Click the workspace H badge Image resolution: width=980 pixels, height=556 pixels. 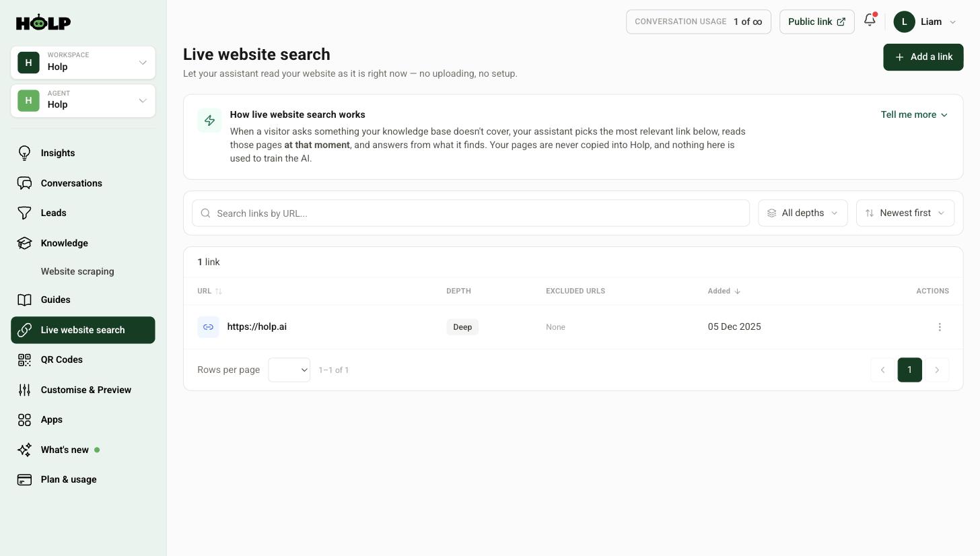tap(28, 63)
